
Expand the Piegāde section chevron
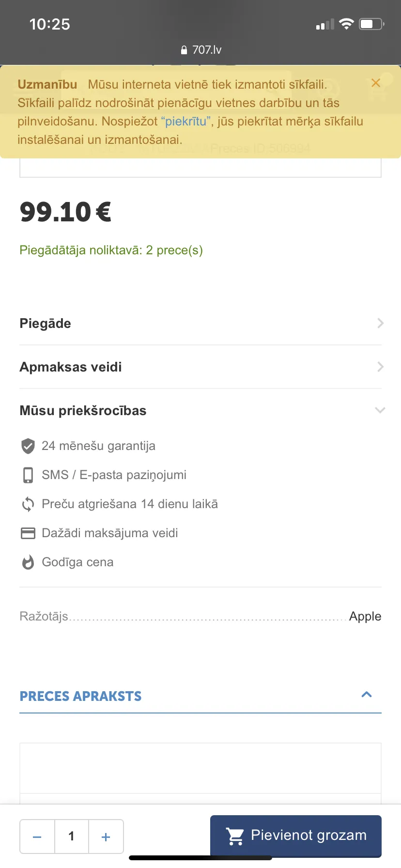pos(380,323)
